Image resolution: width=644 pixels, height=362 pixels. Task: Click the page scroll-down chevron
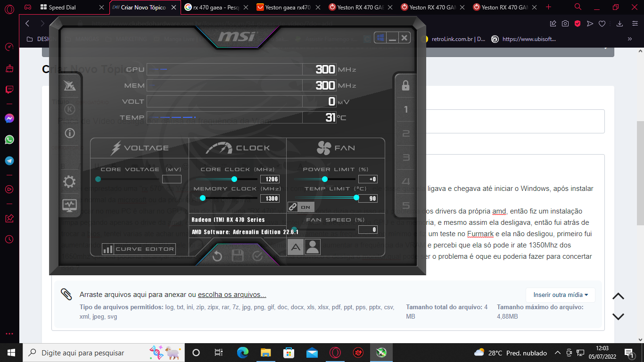coord(618,317)
